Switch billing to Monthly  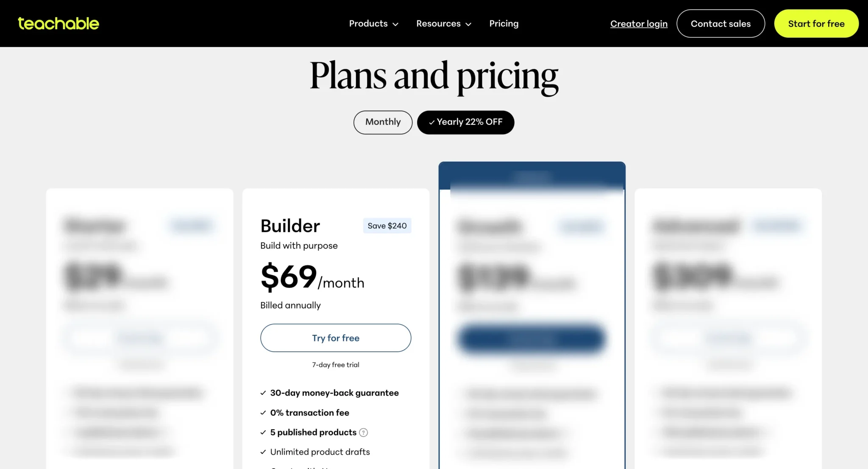(x=383, y=122)
